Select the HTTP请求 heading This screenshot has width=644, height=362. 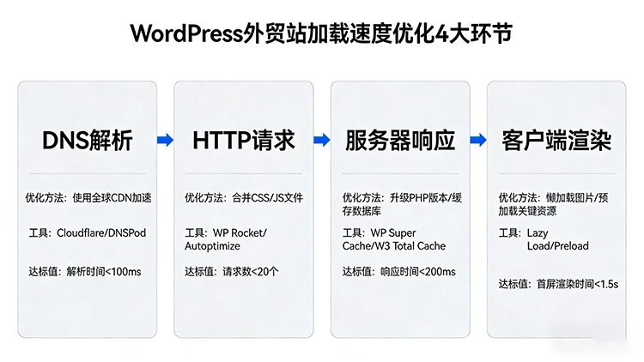[244, 140]
